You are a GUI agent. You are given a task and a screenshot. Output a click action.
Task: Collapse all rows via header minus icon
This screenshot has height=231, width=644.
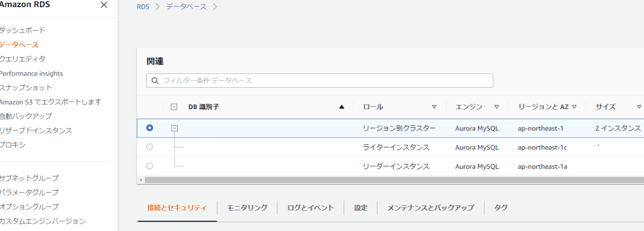point(174,107)
